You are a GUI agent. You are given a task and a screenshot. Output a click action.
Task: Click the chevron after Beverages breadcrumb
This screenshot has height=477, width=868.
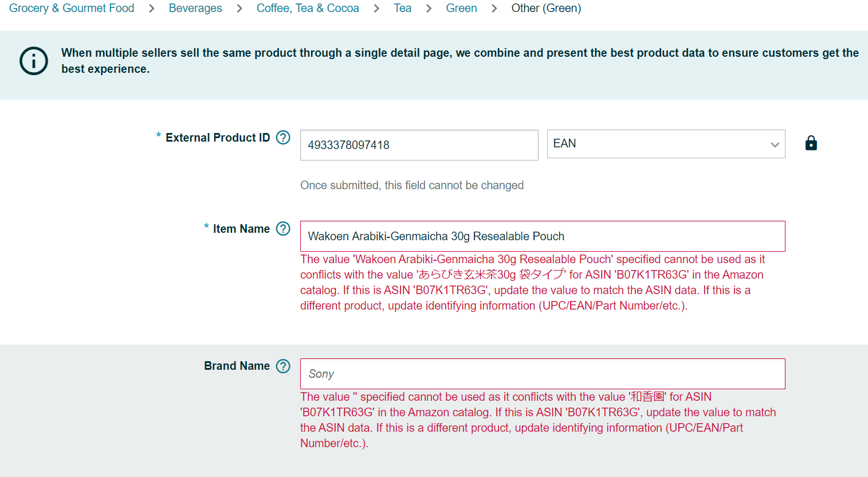pyautogui.click(x=239, y=9)
